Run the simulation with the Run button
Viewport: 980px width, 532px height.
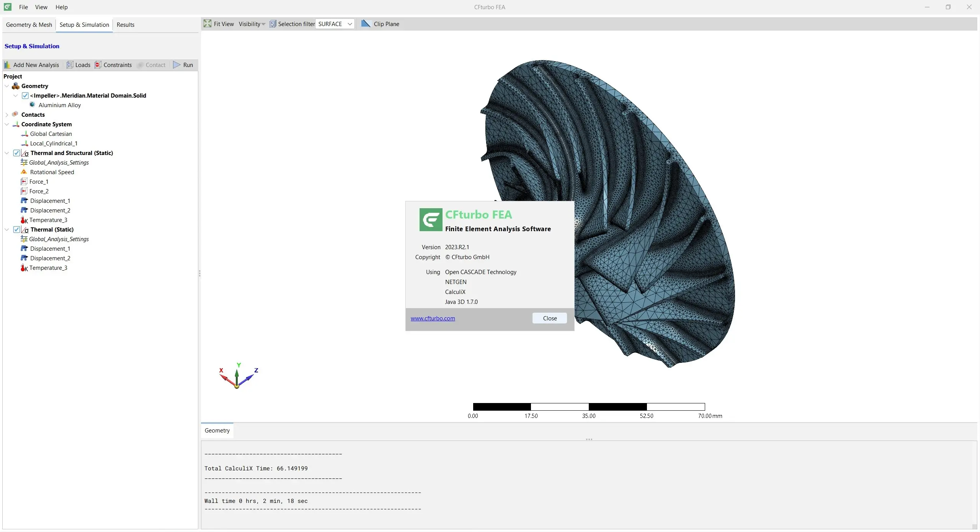pos(183,65)
